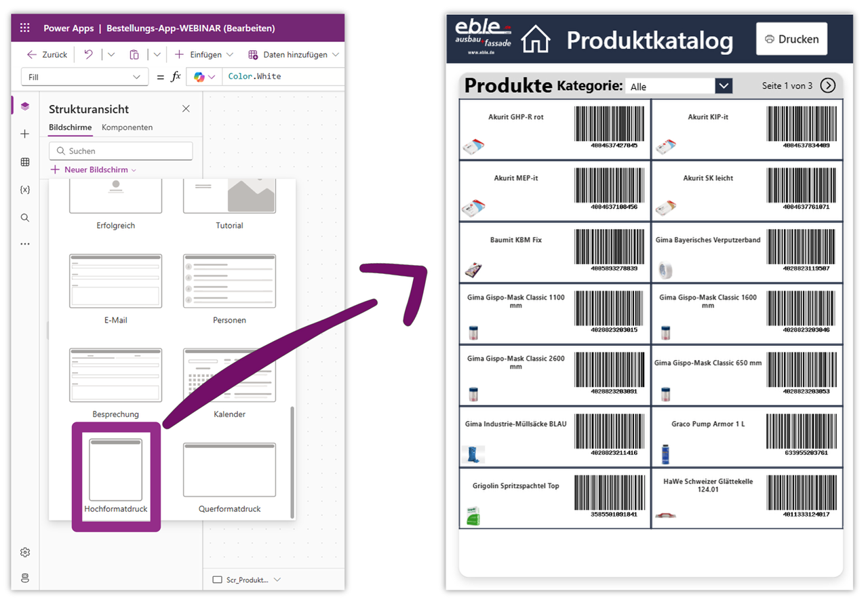The image size is (868, 604).
Task: Click the Gima Gispo-Mask Classic 2600 mm name
Action: pyautogui.click(x=516, y=363)
